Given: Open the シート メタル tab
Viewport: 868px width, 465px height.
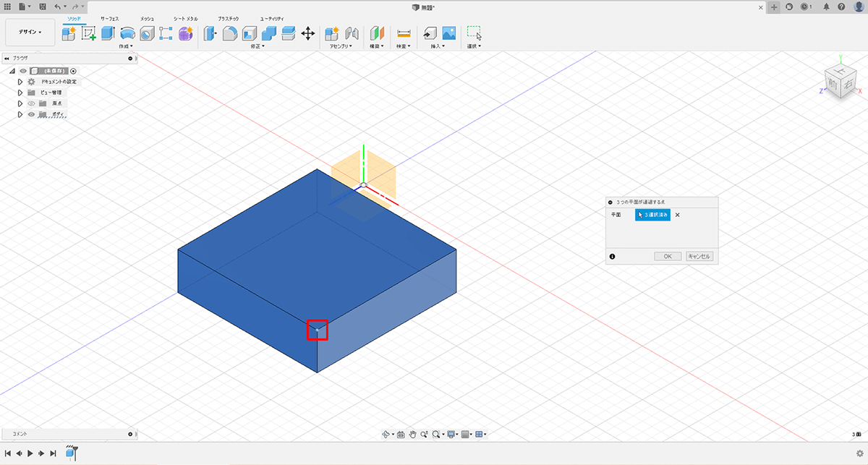Looking at the screenshot, I should tap(185, 17).
